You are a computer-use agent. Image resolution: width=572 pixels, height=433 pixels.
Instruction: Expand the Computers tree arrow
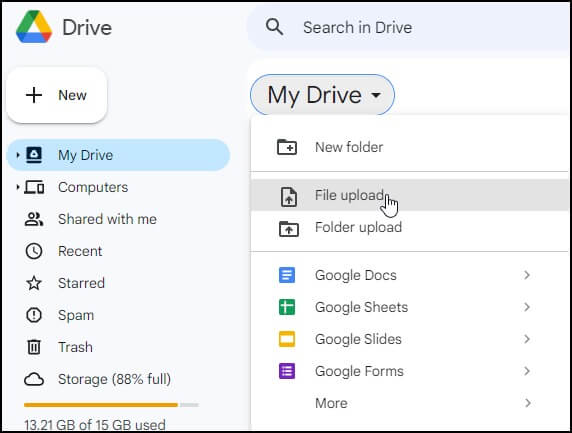tap(18, 187)
